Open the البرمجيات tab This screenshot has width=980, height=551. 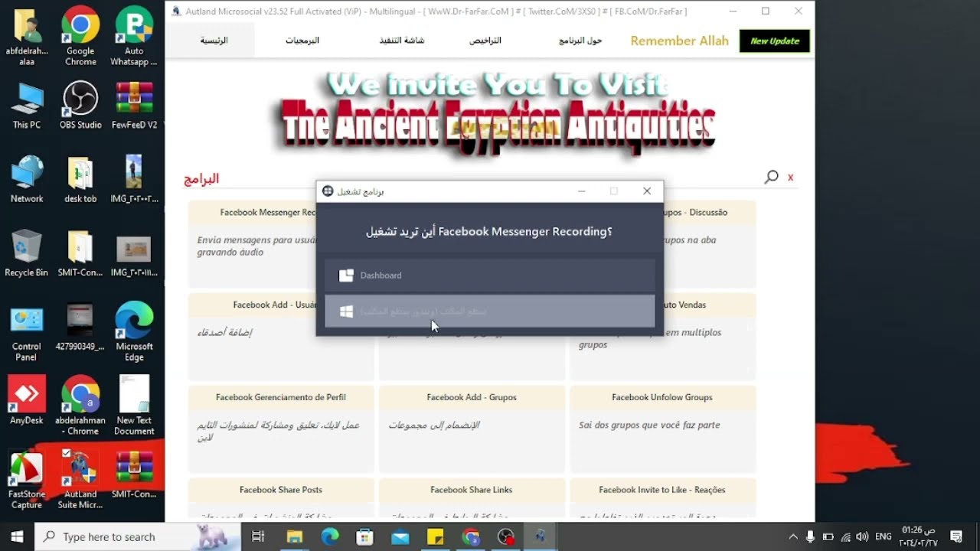point(302,41)
